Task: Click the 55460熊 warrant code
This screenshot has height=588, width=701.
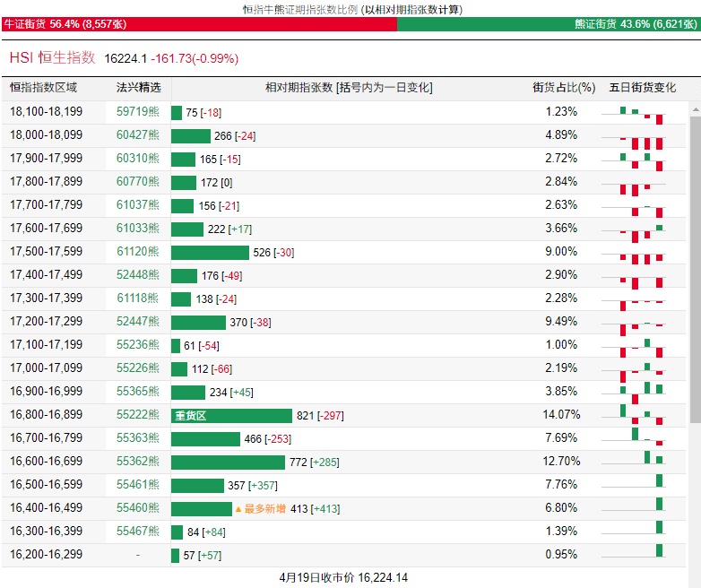Action: click(138, 508)
